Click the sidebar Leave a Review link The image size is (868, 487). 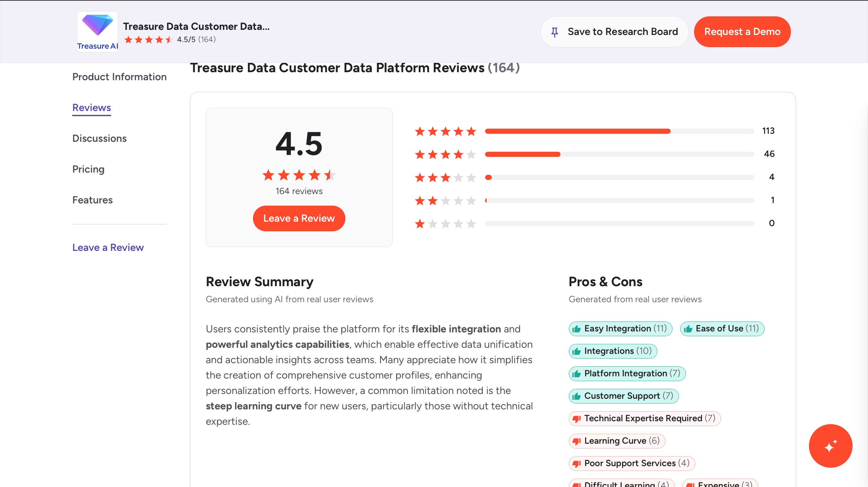point(108,248)
